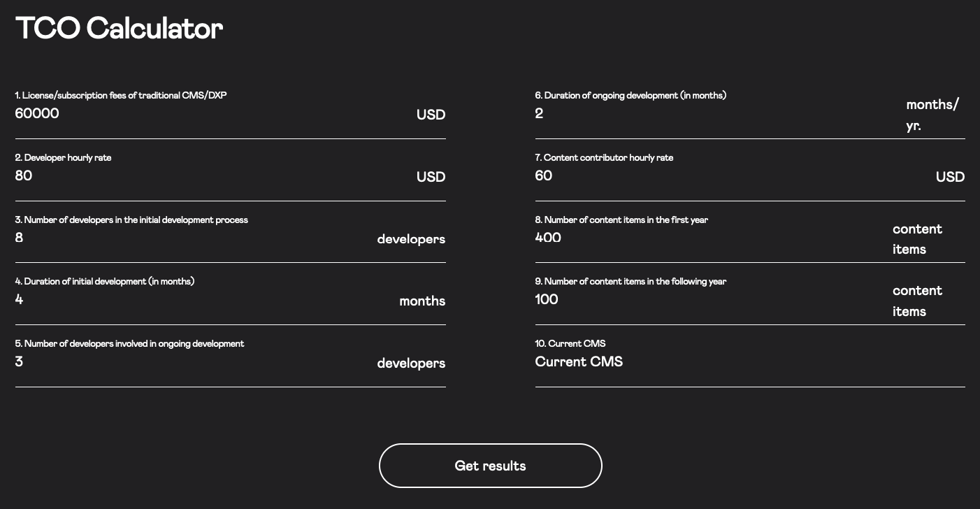Click the content contributor hourly rate field
The width and height of the screenshot is (980, 509).
tap(727, 176)
